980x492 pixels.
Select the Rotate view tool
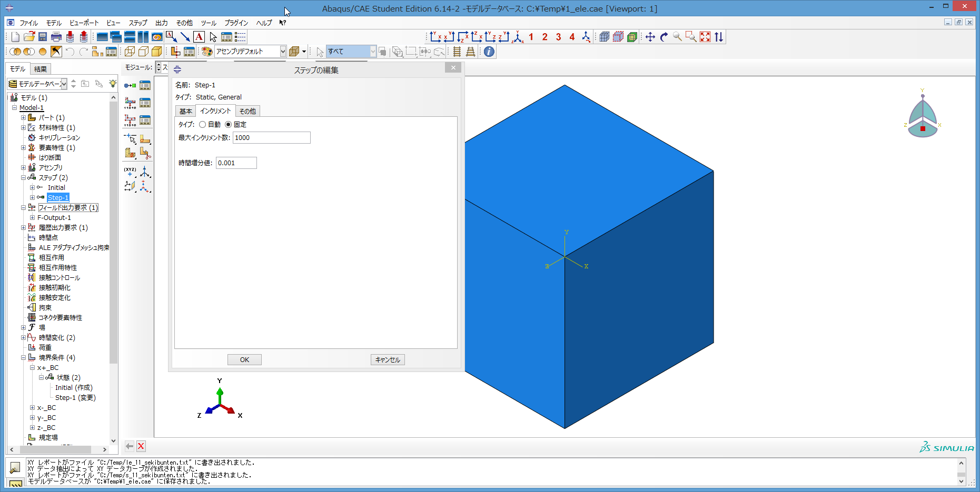click(664, 37)
